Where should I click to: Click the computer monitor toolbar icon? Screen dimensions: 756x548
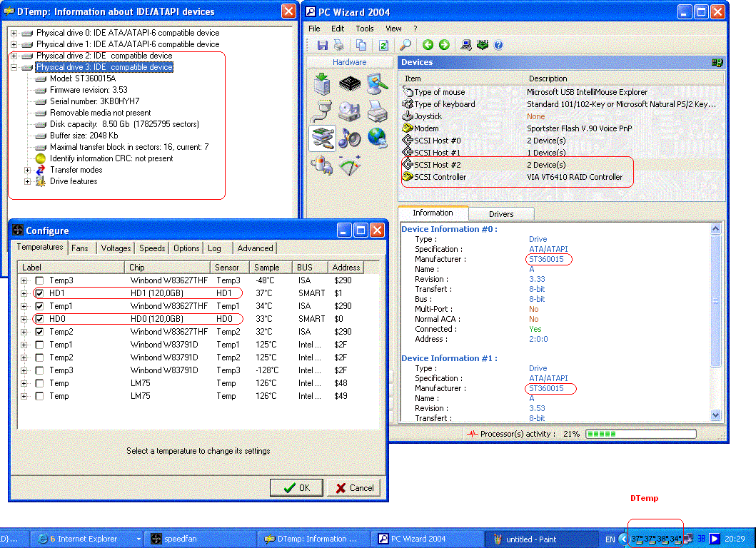point(466,45)
